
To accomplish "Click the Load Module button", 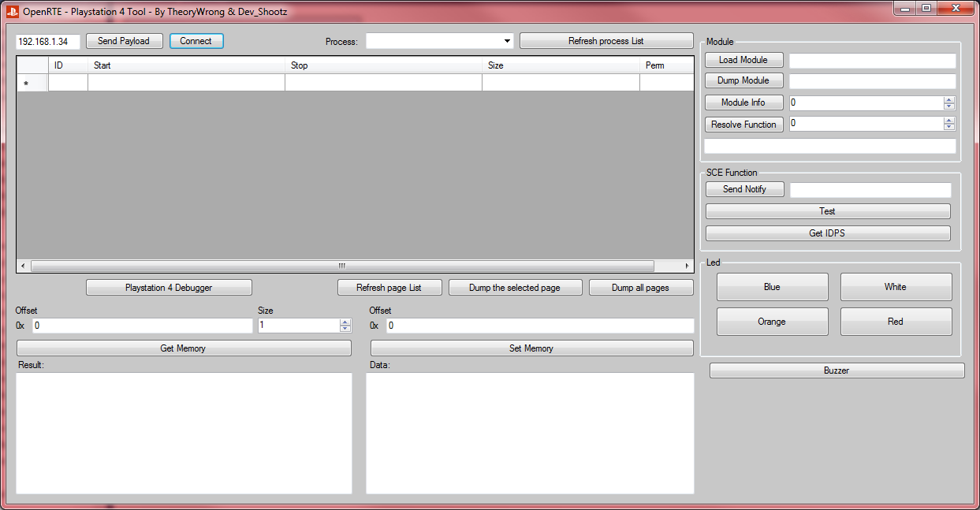I will point(743,60).
